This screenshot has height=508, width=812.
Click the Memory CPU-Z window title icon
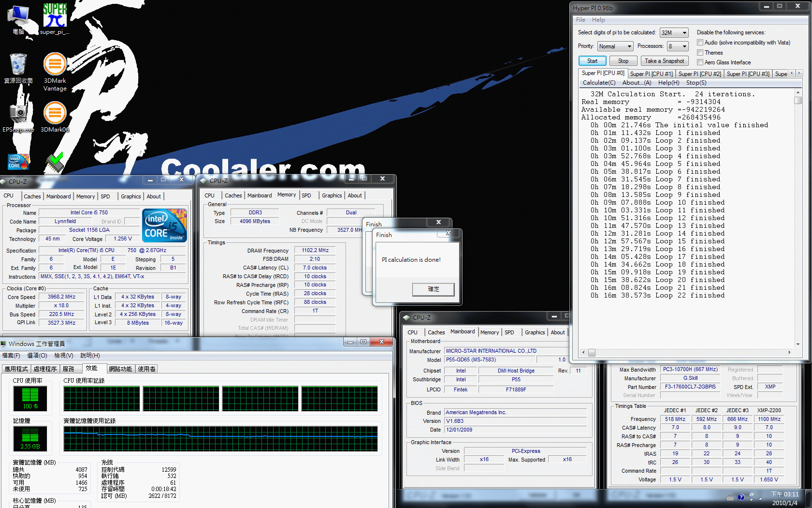(x=204, y=180)
